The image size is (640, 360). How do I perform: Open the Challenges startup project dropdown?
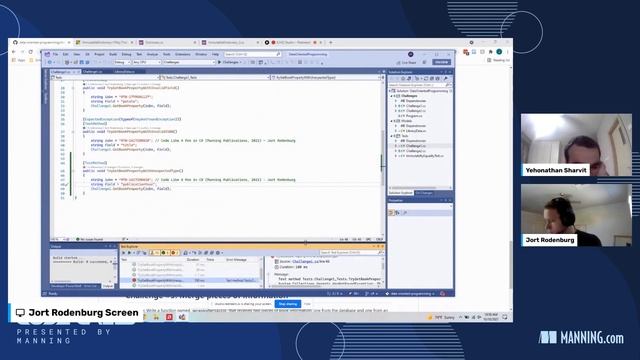(189, 62)
